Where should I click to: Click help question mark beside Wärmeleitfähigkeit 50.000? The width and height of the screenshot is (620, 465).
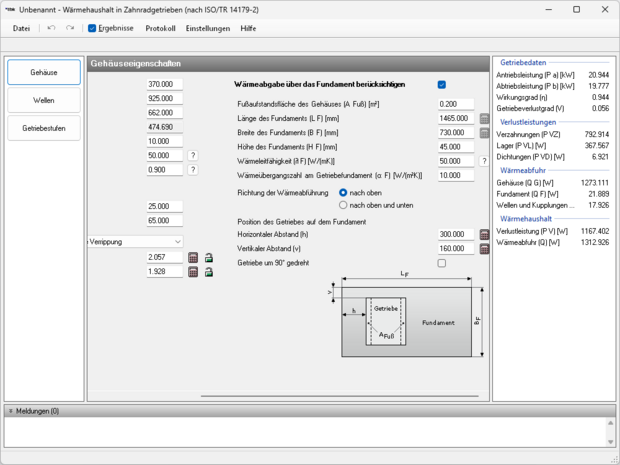pos(485,161)
